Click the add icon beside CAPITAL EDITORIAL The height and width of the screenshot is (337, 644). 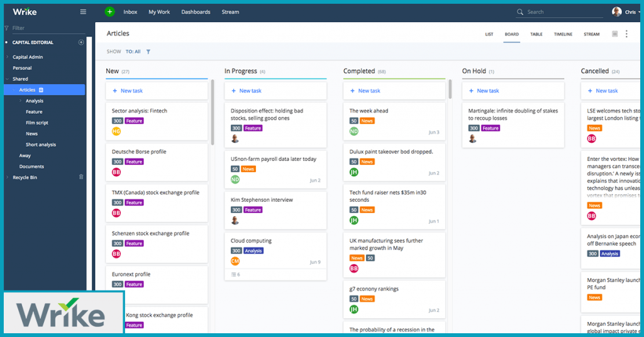pyautogui.click(x=81, y=42)
